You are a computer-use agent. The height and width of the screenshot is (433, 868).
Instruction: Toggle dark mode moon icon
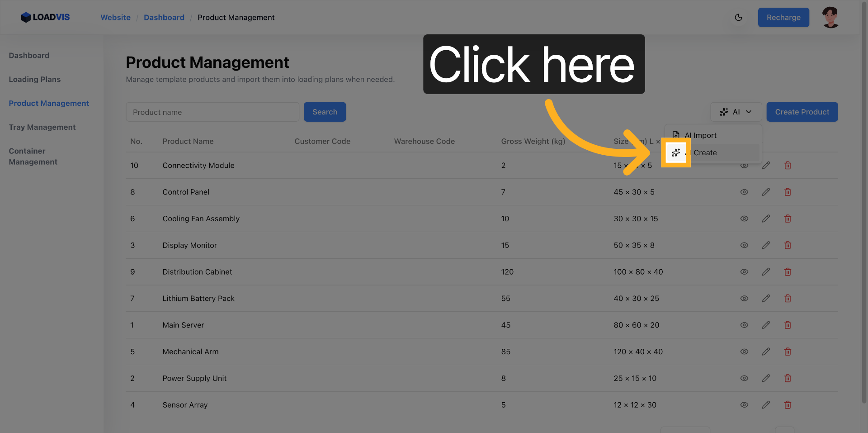point(739,18)
